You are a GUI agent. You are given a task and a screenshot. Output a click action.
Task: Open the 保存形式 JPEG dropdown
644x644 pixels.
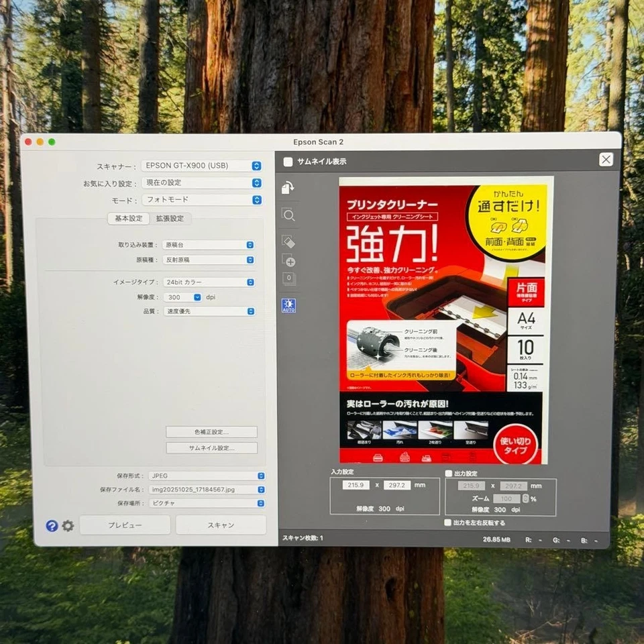[207, 476]
